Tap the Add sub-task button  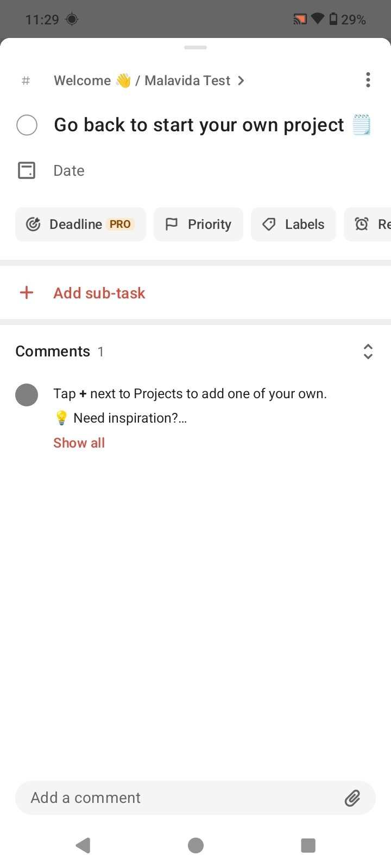(x=99, y=293)
